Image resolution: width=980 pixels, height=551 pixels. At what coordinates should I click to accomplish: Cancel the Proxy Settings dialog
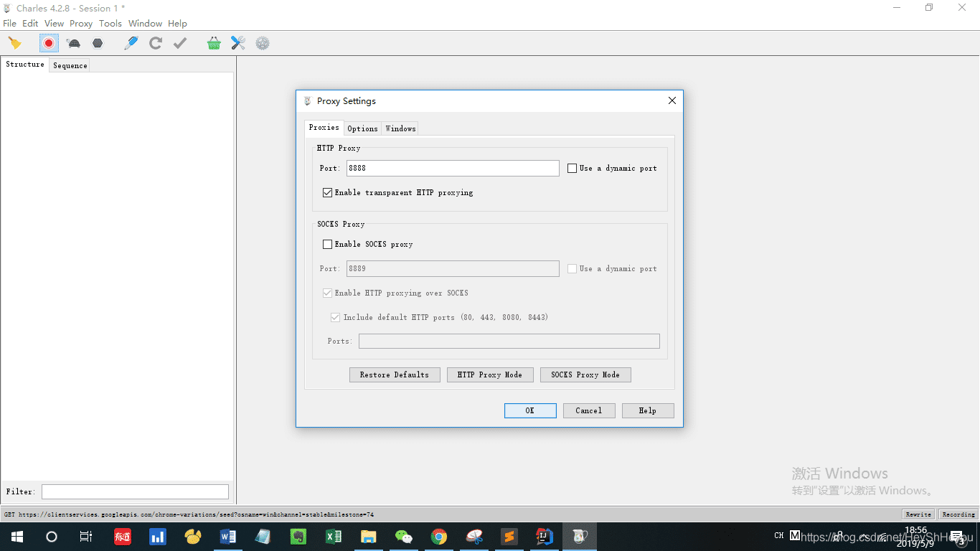[x=588, y=410]
